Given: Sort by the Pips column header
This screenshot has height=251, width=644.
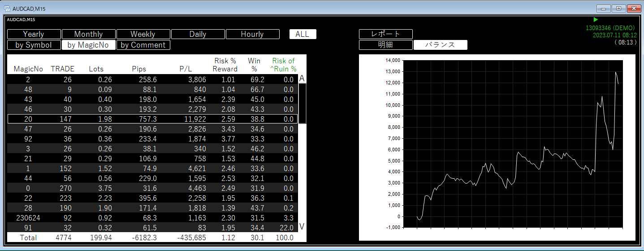Looking at the screenshot, I should pyautogui.click(x=139, y=69).
